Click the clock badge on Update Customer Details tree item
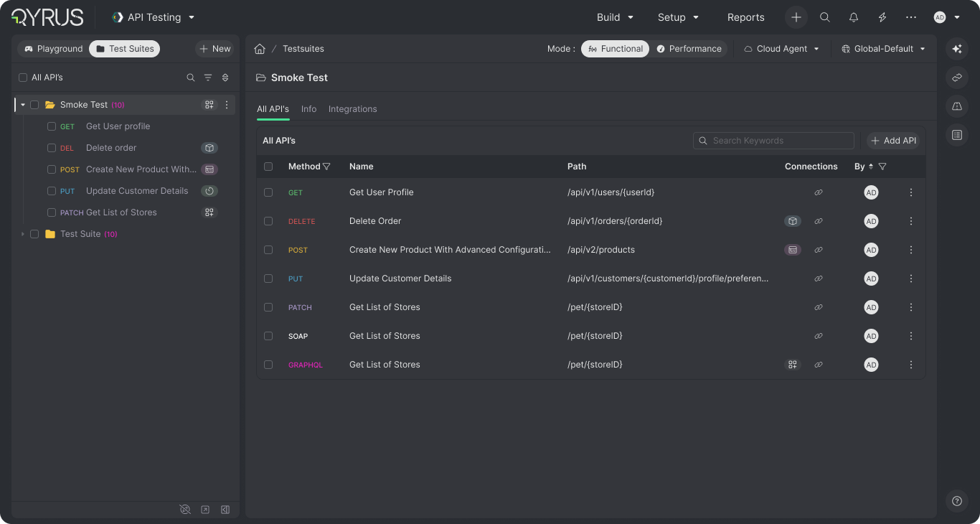The image size is (980, 524). 209,191
